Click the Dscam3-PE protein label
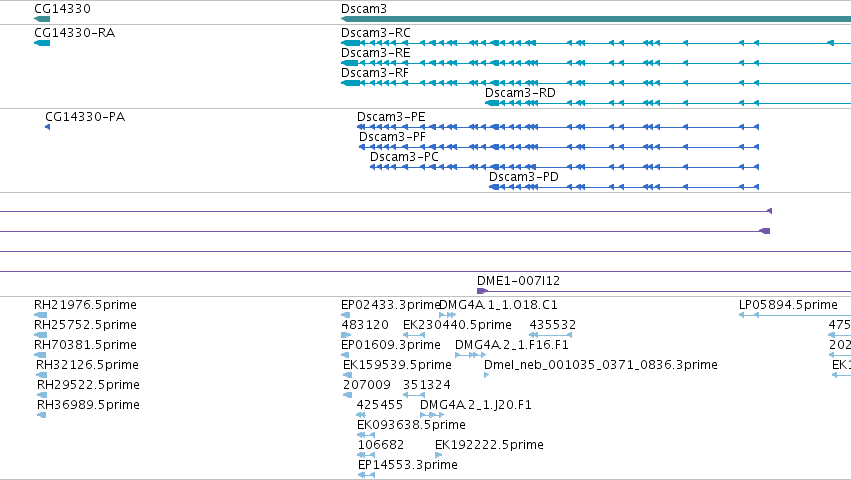 (391, 117)
